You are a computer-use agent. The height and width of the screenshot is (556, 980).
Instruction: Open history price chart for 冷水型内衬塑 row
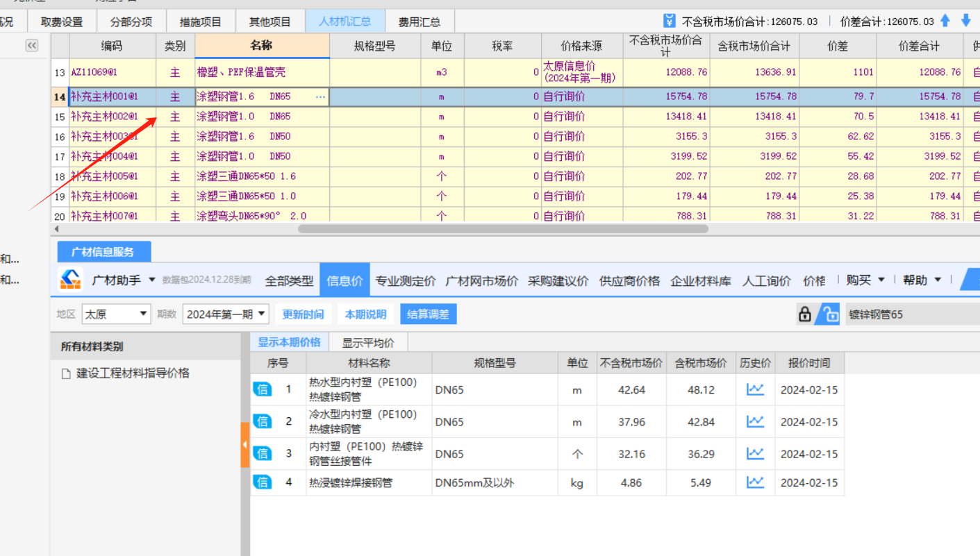coord(755,421)
